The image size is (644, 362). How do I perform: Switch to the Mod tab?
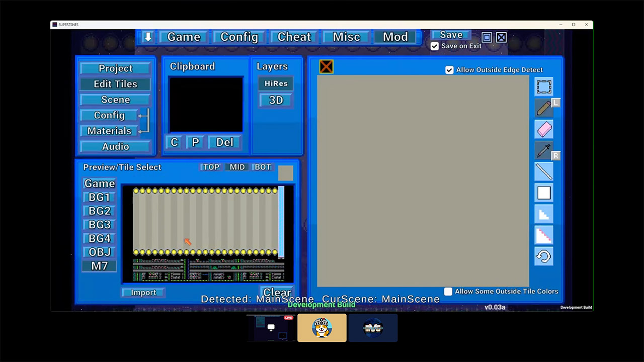pos(395,37)
